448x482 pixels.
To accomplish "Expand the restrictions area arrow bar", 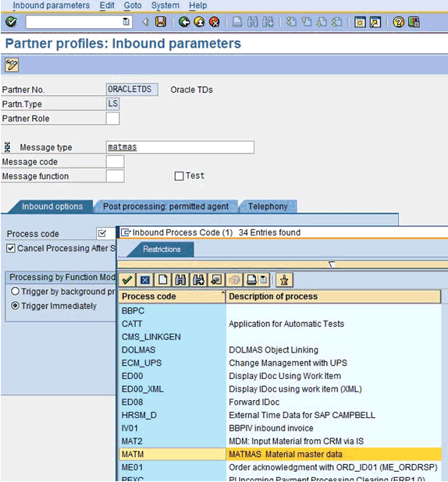I will click(332, 264).
